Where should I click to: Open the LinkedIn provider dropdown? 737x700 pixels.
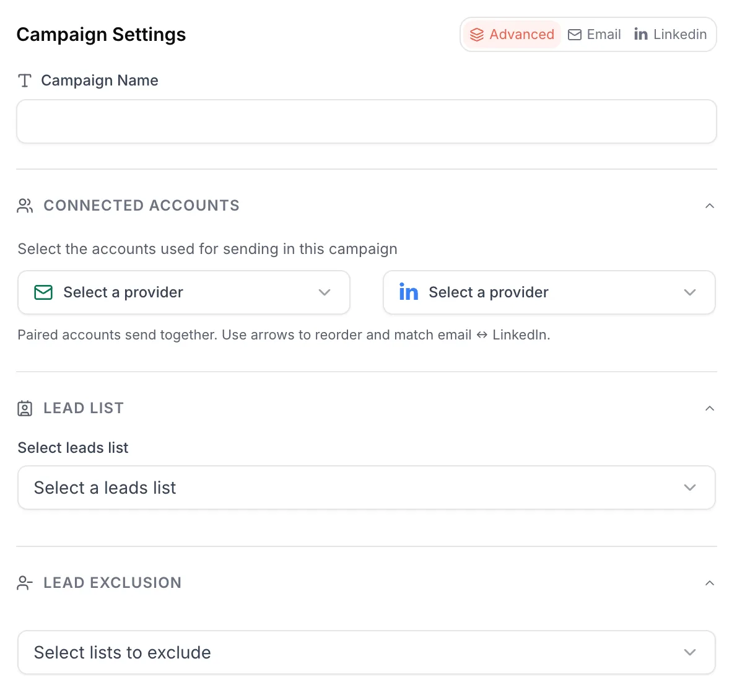point(549,292)
